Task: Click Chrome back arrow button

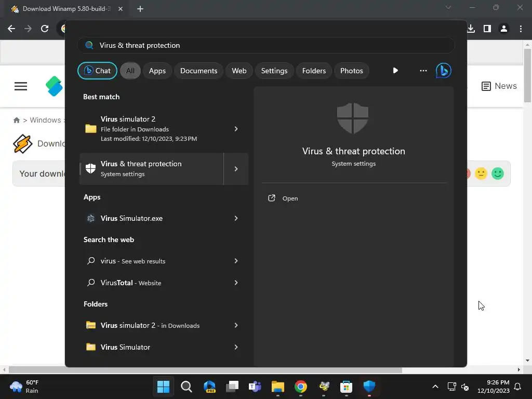Action: tap(11, 29)
